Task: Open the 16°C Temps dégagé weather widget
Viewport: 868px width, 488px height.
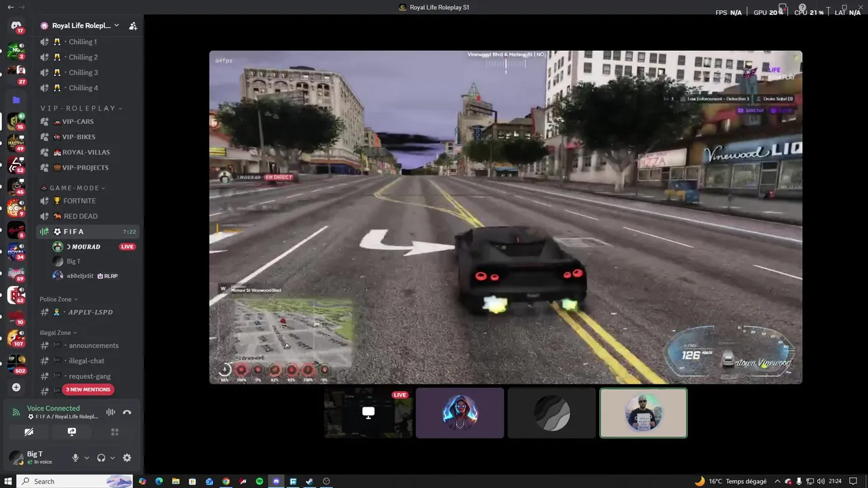Action: click(732, 481)
